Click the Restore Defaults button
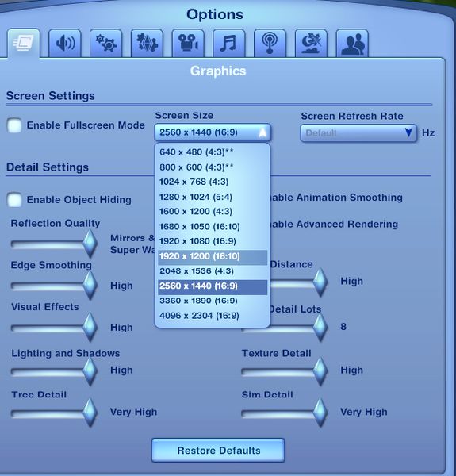 218,450
